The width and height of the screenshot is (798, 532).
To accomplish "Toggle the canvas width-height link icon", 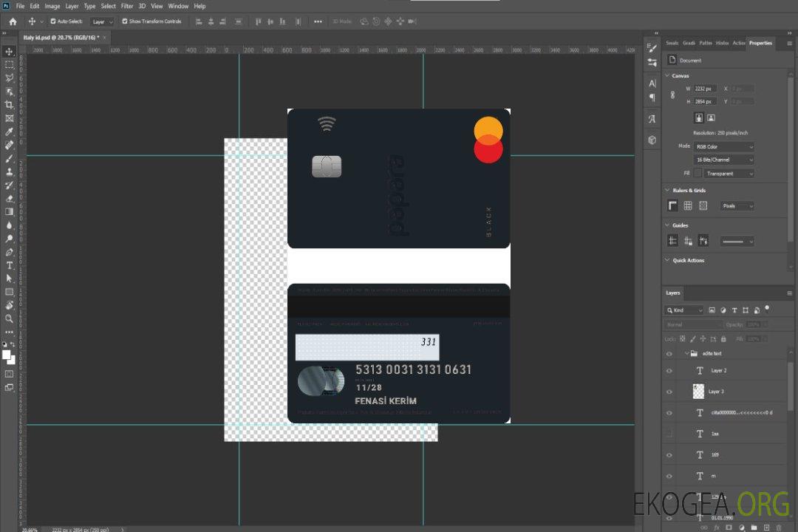I will click(x=672, y=95).
